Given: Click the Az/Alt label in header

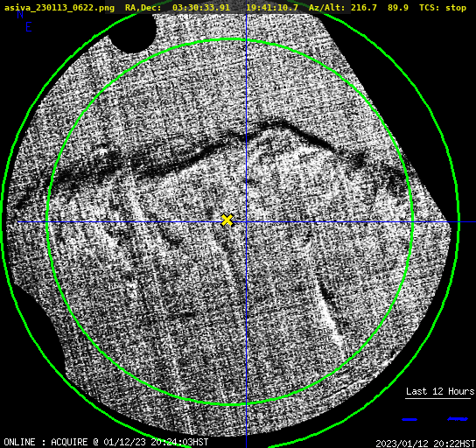Looking at the screenshot, I should 326,7.
